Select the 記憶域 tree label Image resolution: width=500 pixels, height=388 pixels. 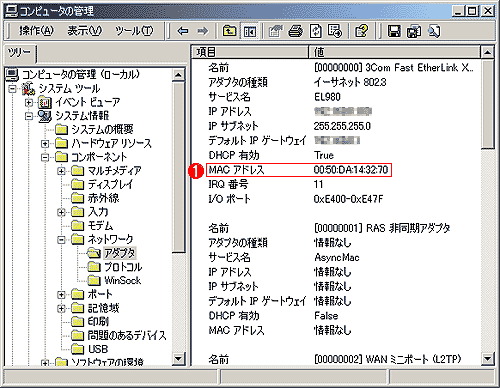103,308
